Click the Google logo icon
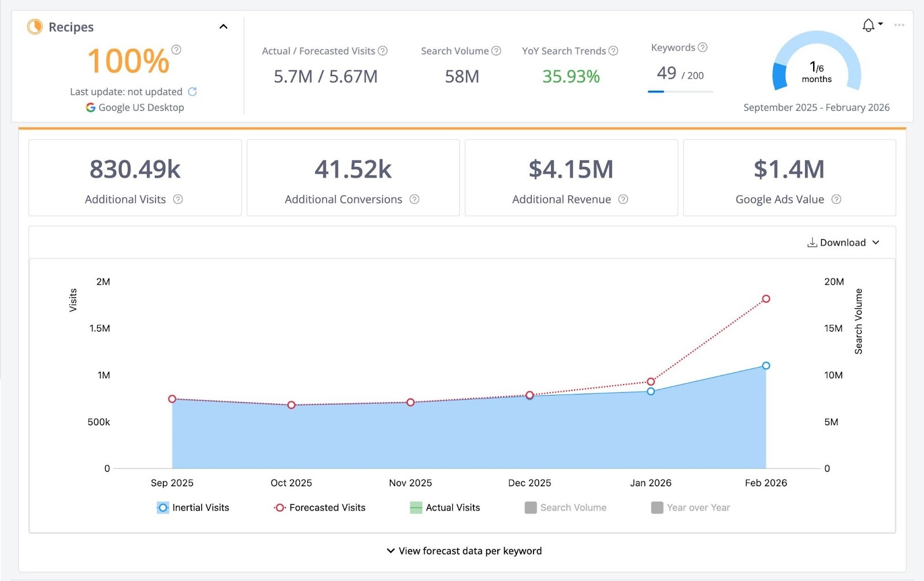 coord(90,107)
